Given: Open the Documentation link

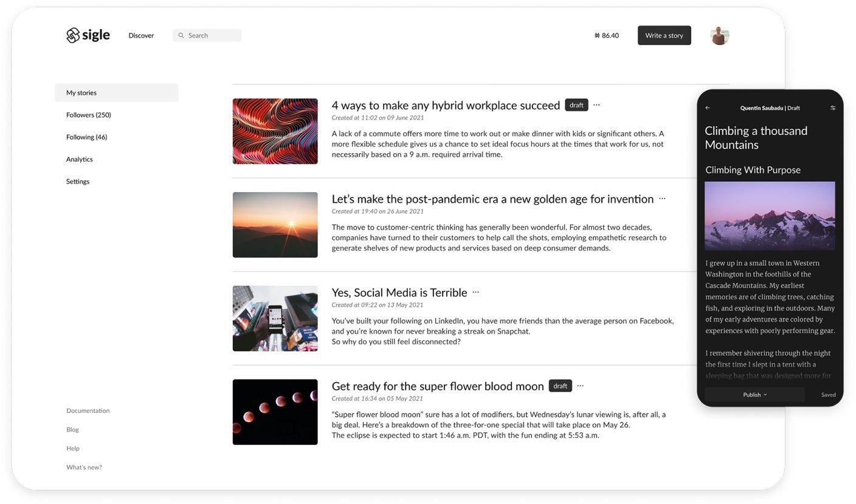Looking at the screenshot, I should (88, 410).
